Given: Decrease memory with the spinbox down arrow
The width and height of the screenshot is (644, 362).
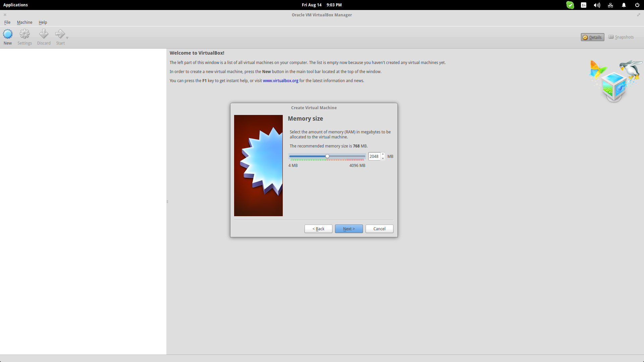Looking at the screenshot, I should click(x=383, y=158).
